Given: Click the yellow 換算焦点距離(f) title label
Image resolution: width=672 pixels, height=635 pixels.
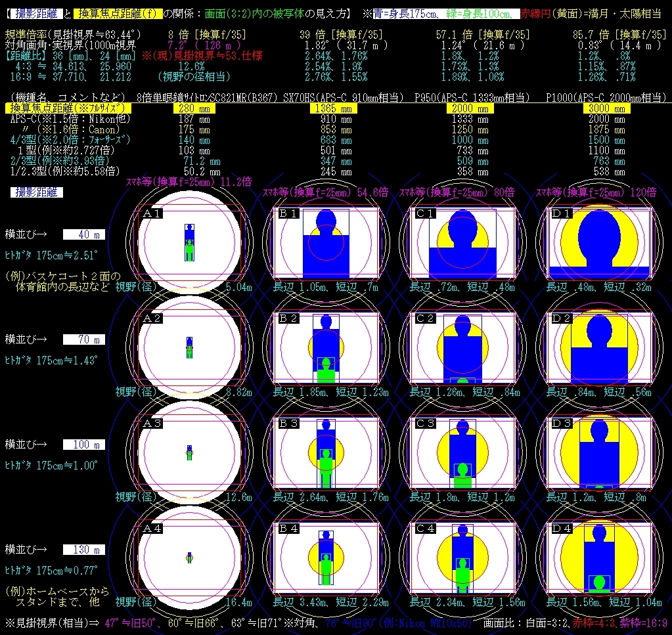Looking at the screenshot, I should click(x=118, y=14).
